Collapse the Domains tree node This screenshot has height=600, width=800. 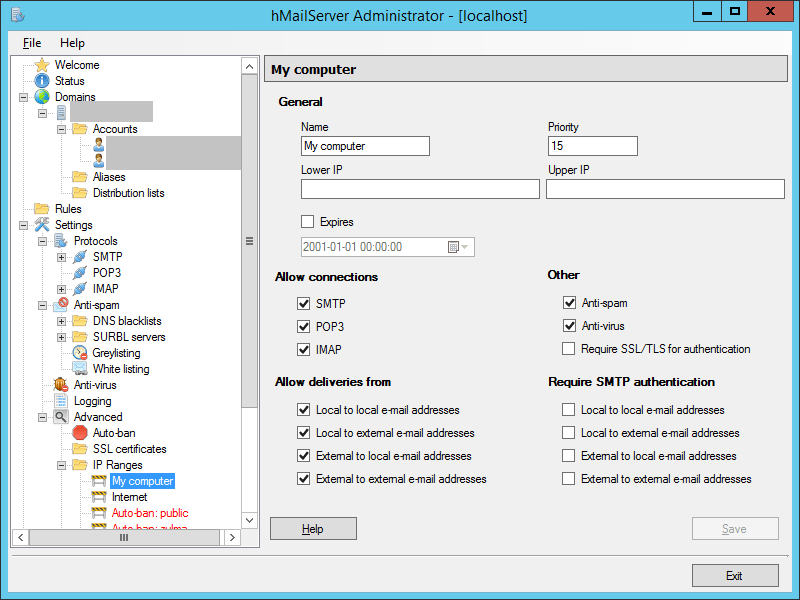click(23, 97)
